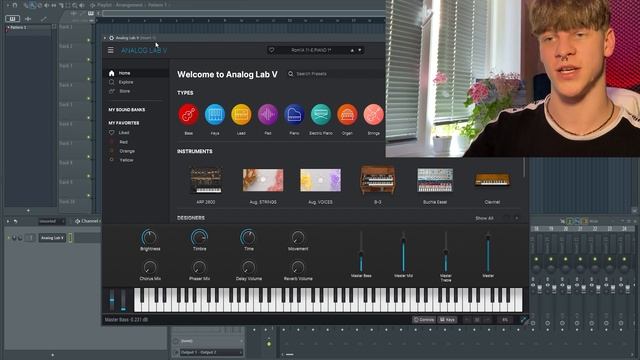
Task: Select previous preset with up arrow
Action: 352,50
